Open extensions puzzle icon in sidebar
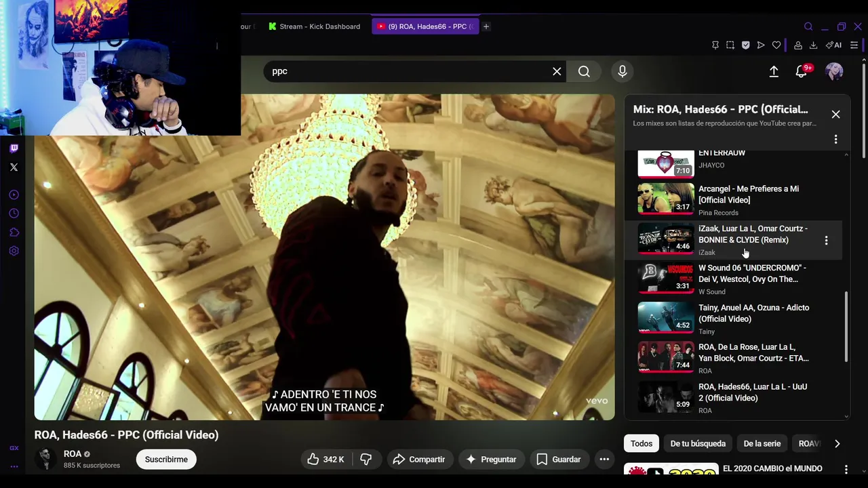This screenshot has height=488, width=868. pos(14,232)
